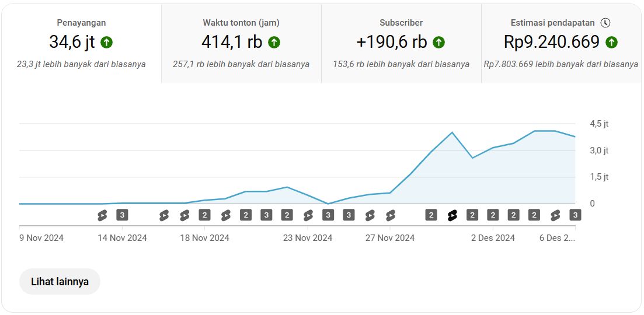Click the highlighted black Shorts marker icon
Viewport: 644px width, 315px height.
point(452,215)
